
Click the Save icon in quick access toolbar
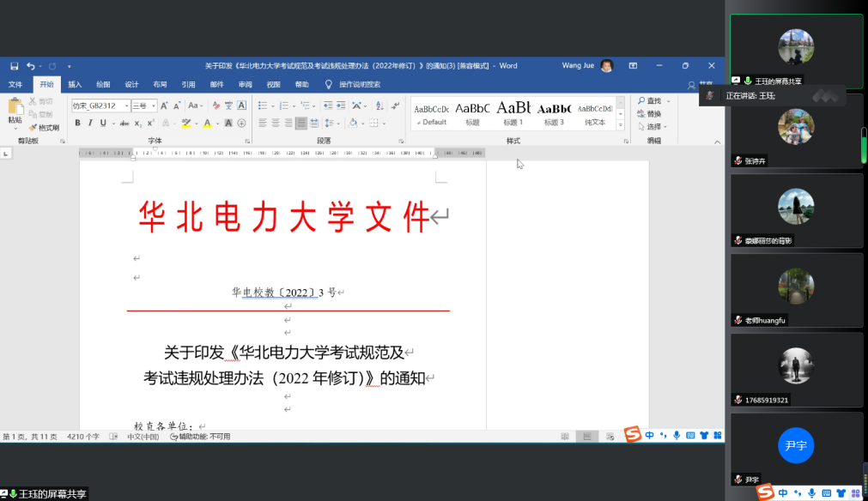(x=14, y=66)
